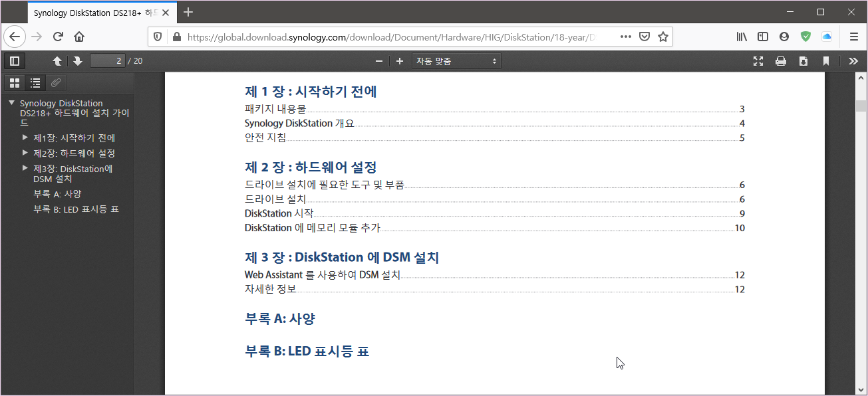Open page actions three-dot menu
868x396 pixels.
pos(625,37)
